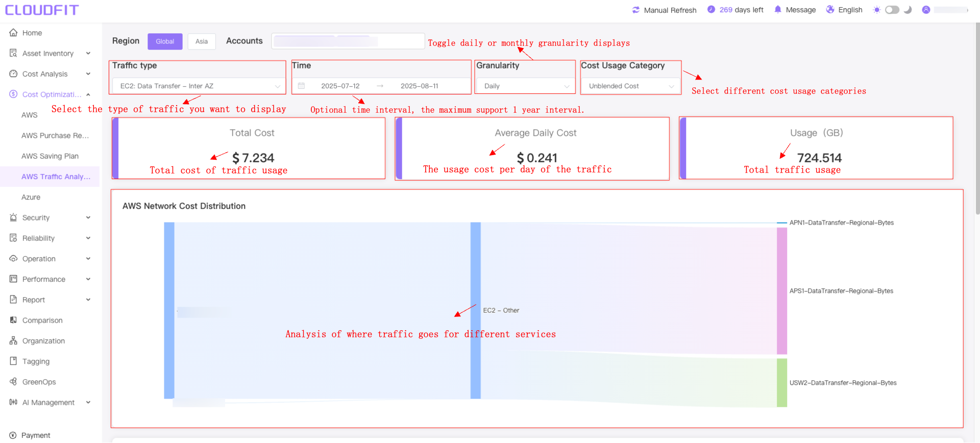The height and width of the screenshot is (443, 980).
Task: Click the Performance icon in sidebar
Action: coord(13,279)
